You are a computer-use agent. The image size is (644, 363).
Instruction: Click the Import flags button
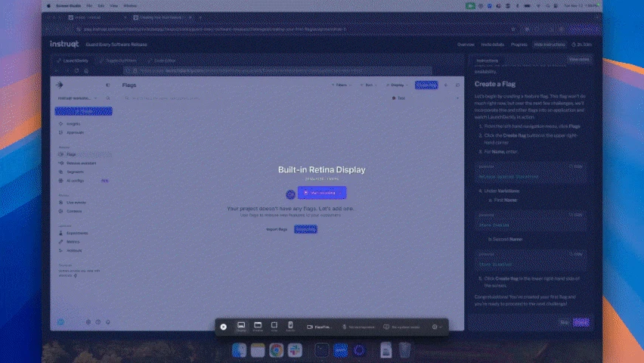[x=277, y=229]
